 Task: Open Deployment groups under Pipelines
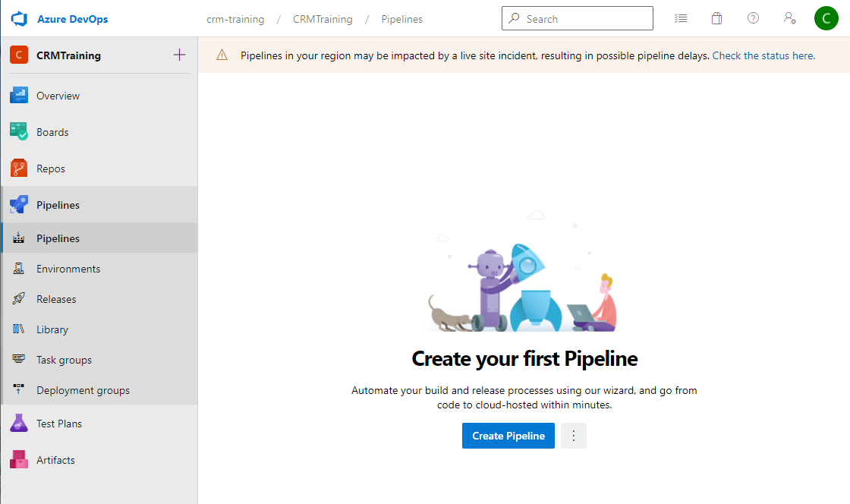(x=99, y=390)
